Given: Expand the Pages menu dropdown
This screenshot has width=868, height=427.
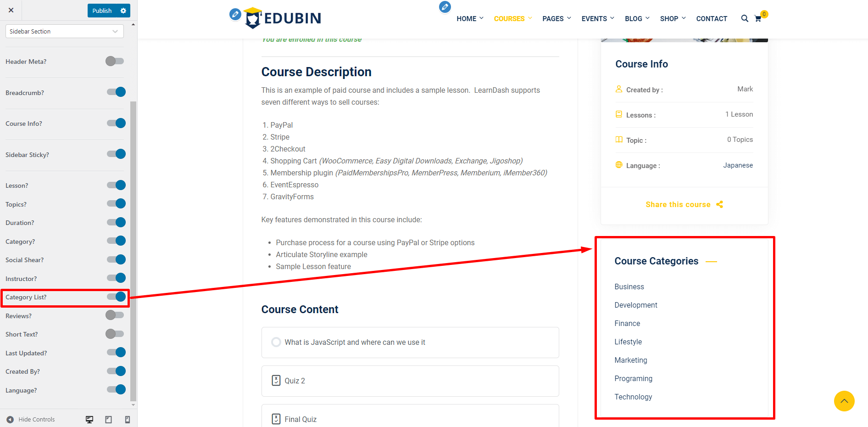Looking at the screenshot, I should (556, 19).
